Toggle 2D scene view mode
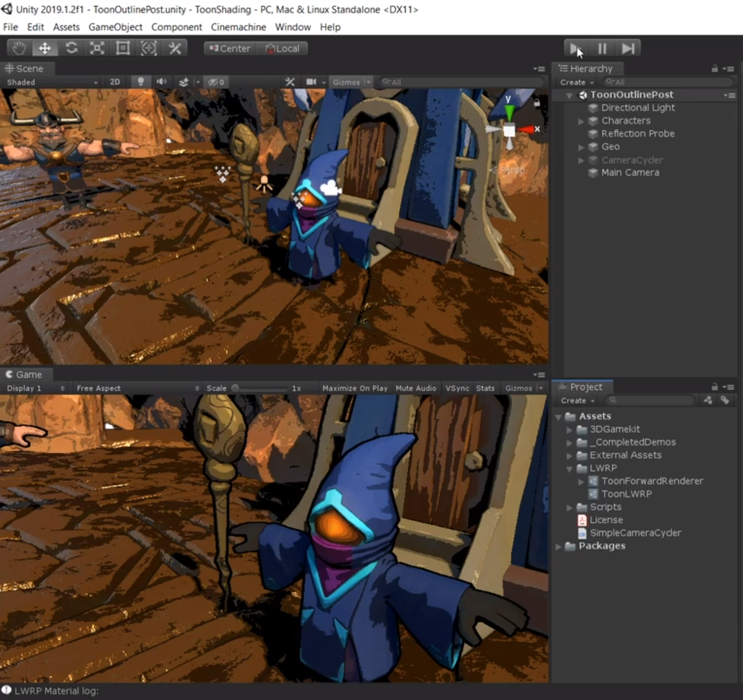743x700 pixels. (x=115, y=82)
